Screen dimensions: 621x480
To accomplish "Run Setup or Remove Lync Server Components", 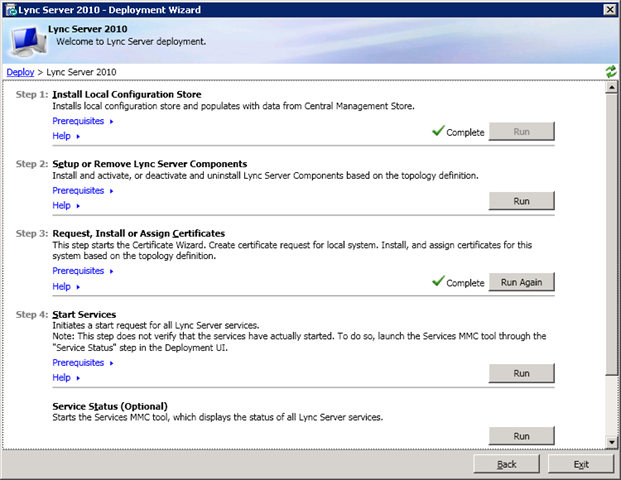I will click(x=521, y=201).
